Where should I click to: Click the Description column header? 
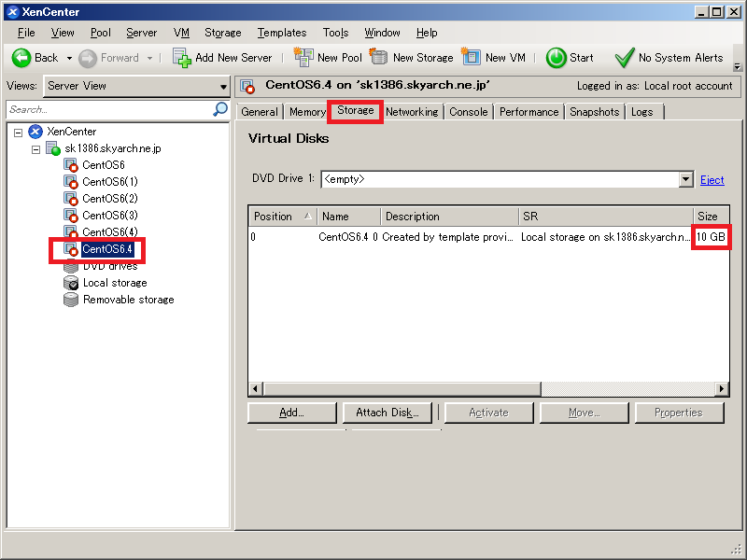[x=449, y=217]
